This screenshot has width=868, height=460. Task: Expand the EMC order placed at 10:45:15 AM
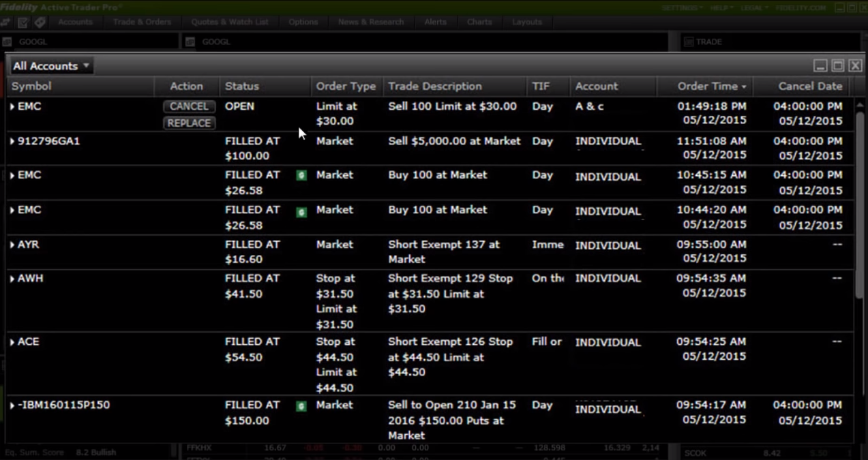[x=12, y=175]
